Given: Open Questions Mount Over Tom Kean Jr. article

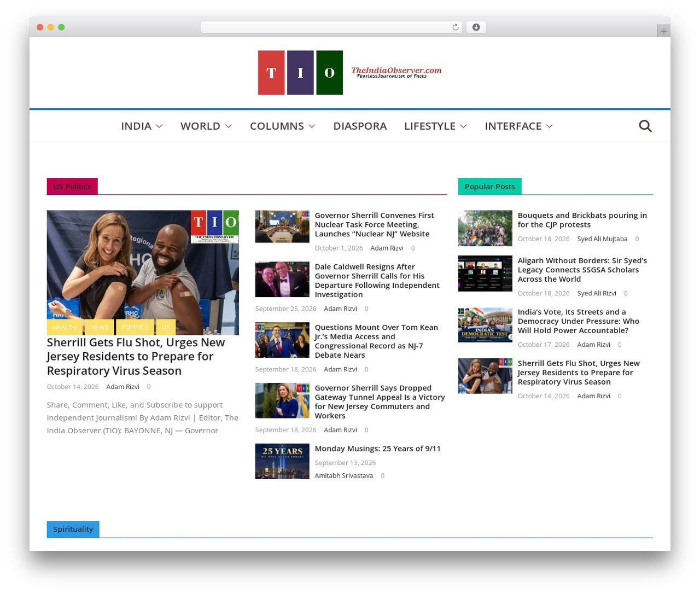Looking at the screenshot, I should tap(376, 341).
